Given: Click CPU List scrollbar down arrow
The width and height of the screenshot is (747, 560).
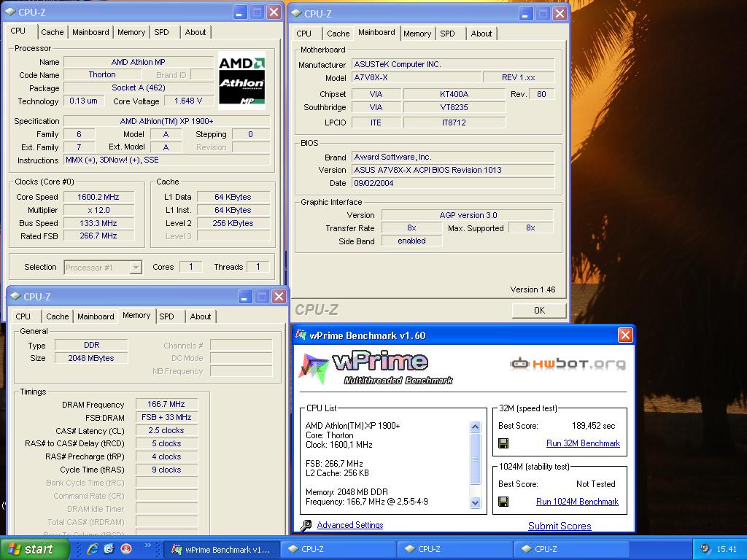Looking at the screenshot, I should pyautogui.click(x=475, y=502).
